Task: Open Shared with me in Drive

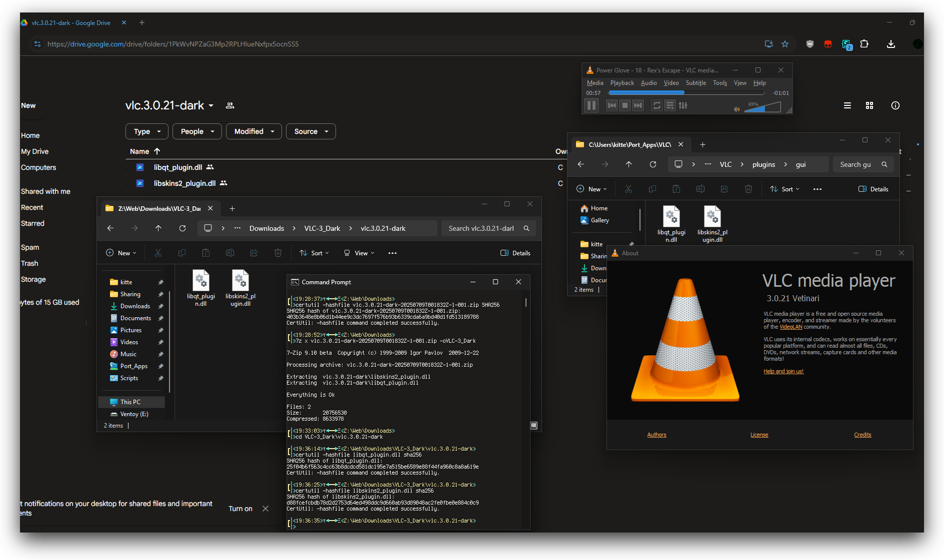Action: [45, 191]
